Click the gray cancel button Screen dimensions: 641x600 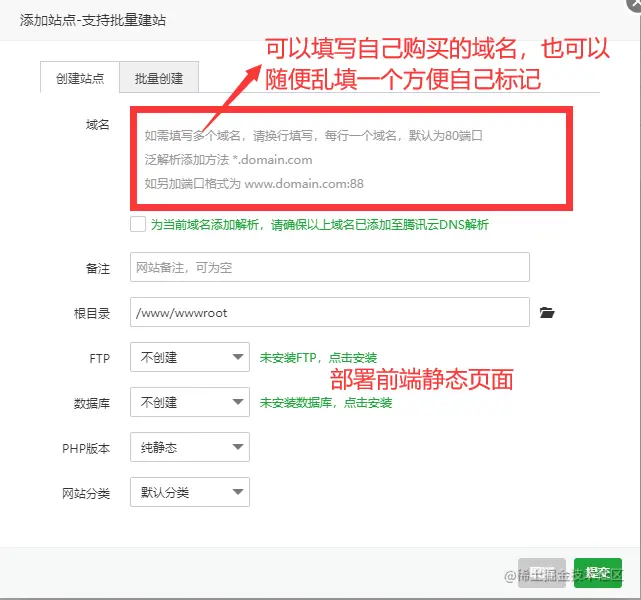pos(542,573)
